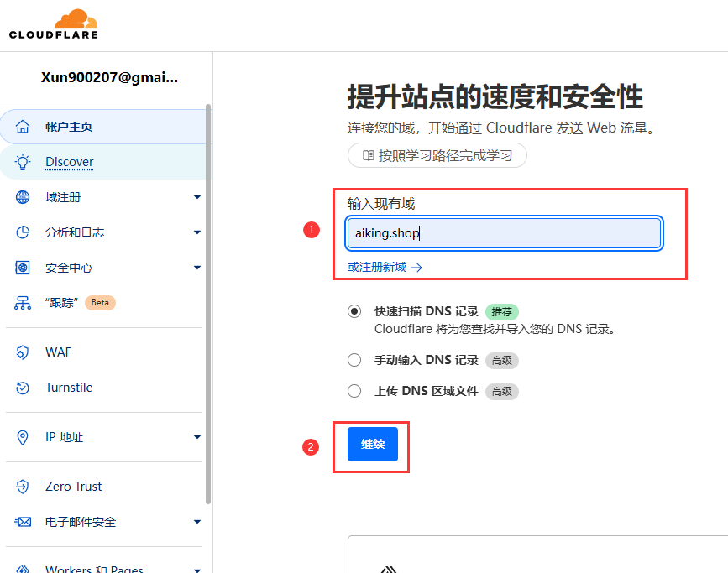
Task: Click the 域注册 sidebar label
Action: click(63, 197)
